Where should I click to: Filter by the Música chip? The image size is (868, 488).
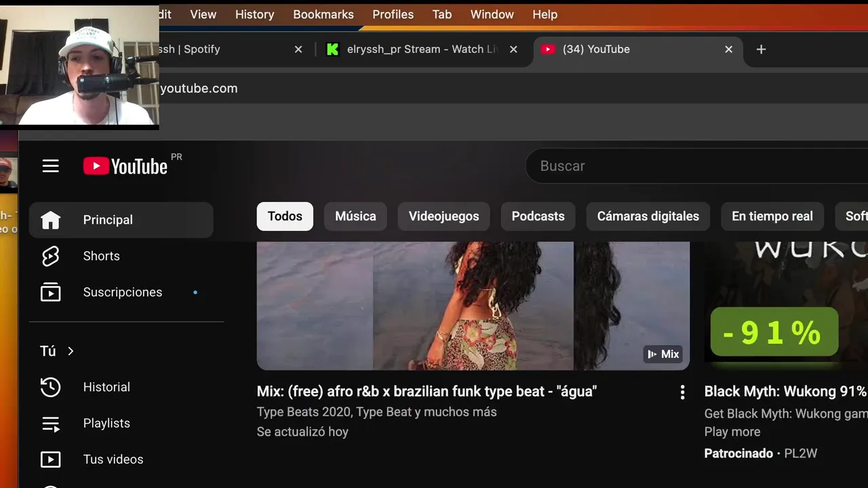(x=355, y=216)
